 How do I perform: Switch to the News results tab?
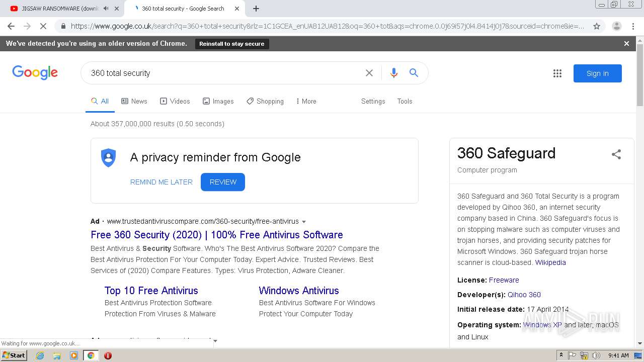coord(134,101)
